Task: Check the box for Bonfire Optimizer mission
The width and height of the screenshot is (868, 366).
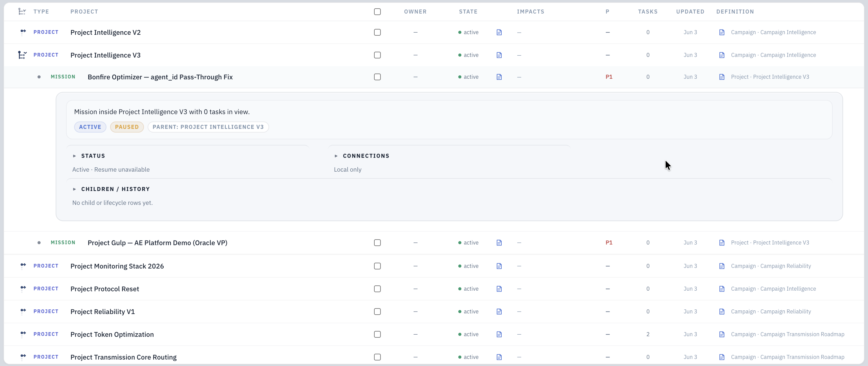Action: [x=377, y=77]
